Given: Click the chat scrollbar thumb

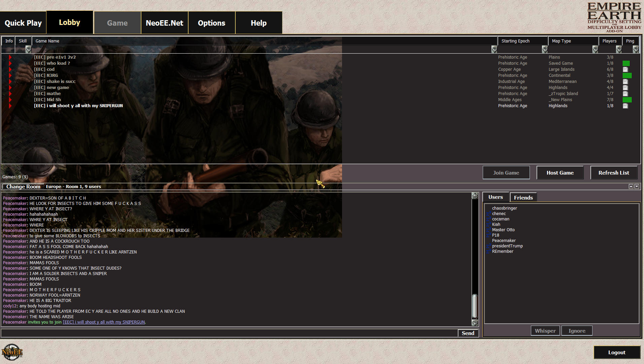Looking at the screenshot, I should point(475,306).
